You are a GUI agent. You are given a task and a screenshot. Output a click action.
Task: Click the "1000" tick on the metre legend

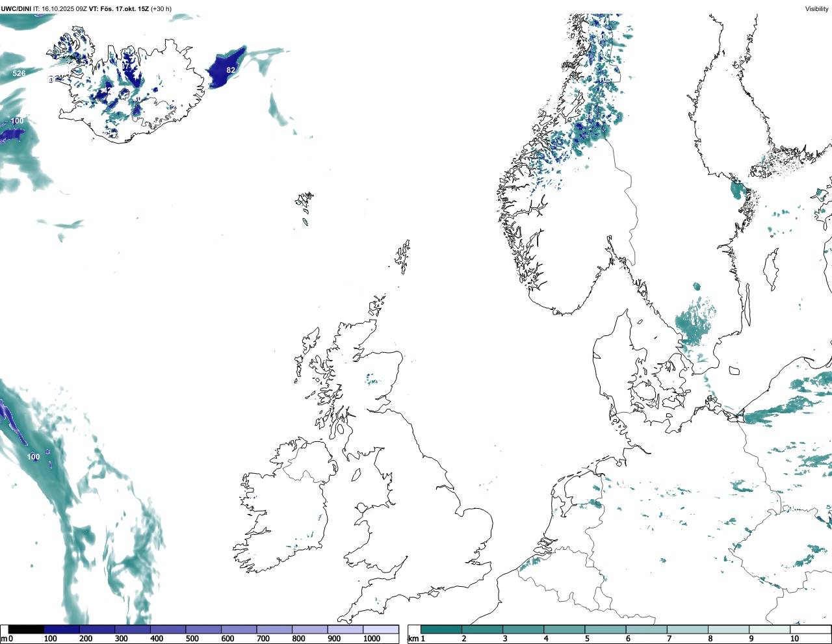[x=371, y=639]
